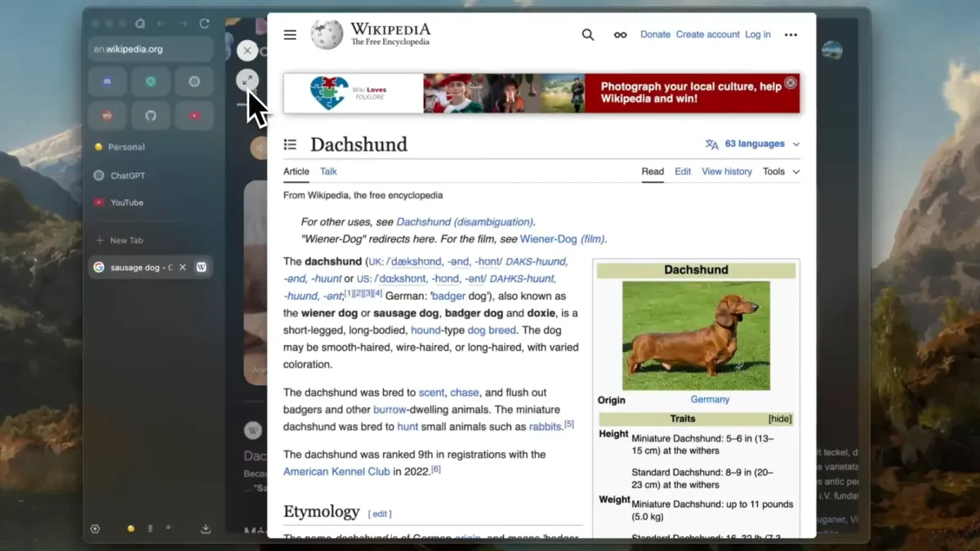The height and width of the screenshot is (551, 980).
Task: Follow the Dachshund (disambiguation) link
Action: pyautogui.click(x=465, y=222)
